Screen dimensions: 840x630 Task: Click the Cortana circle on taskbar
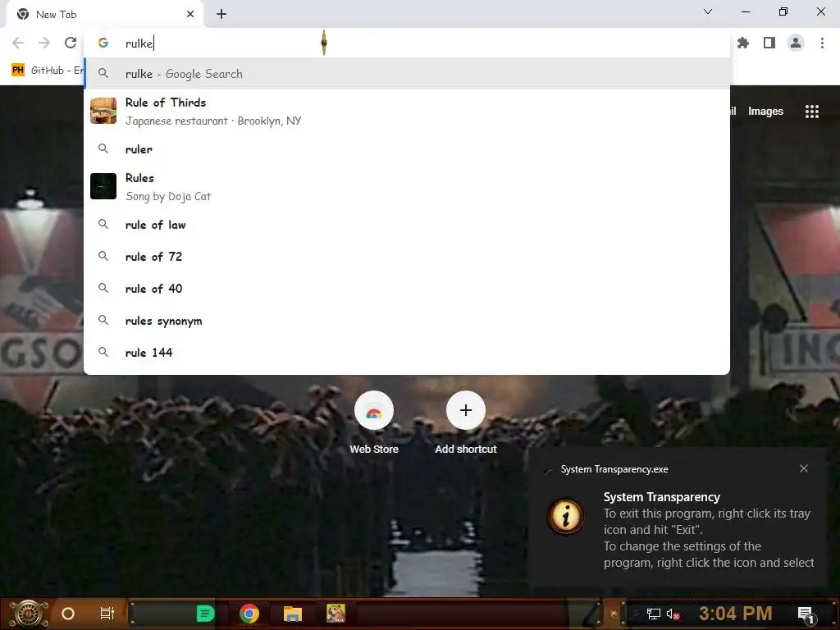(x=68, y=614)
